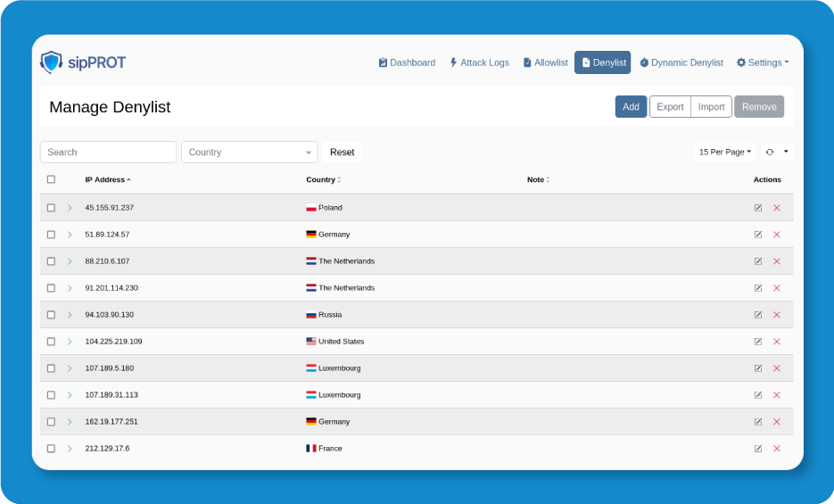
Task: Click the edit icon for 212.129.17.6
Action: coord(758,449)
